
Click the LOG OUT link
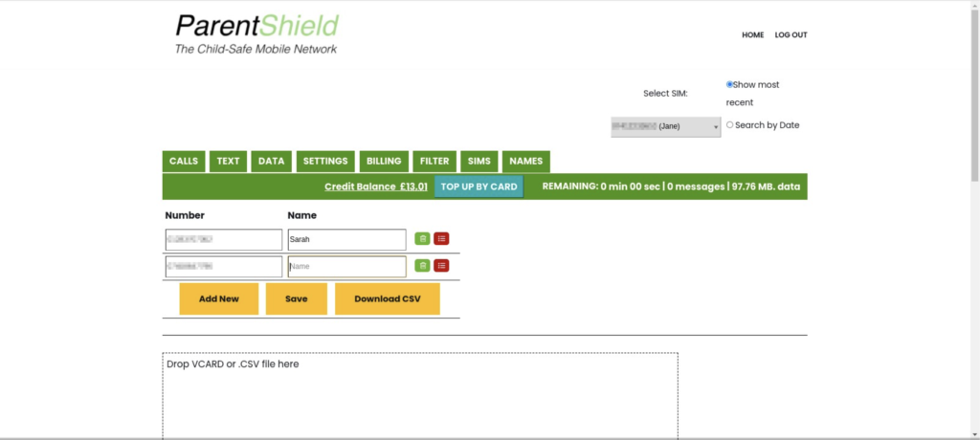791,35
